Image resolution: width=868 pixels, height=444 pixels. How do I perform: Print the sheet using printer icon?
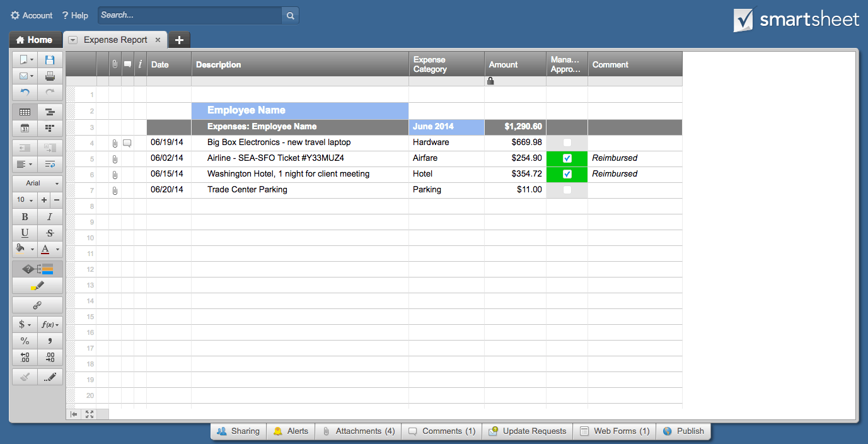click(50, 76)
